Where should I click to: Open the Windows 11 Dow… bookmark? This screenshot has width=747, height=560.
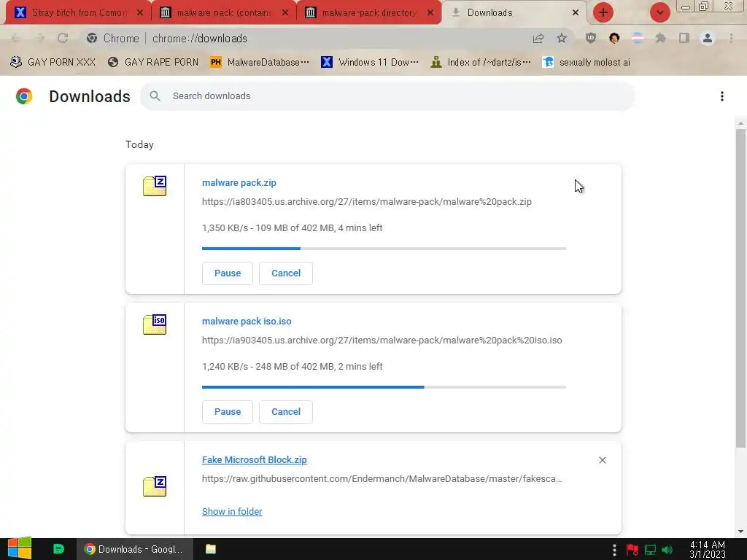370,62
